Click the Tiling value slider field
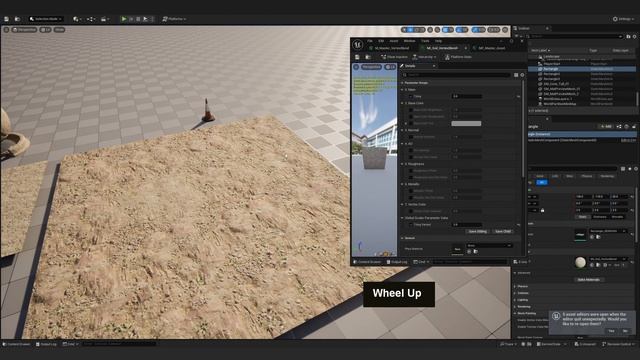 pos(467,96)
